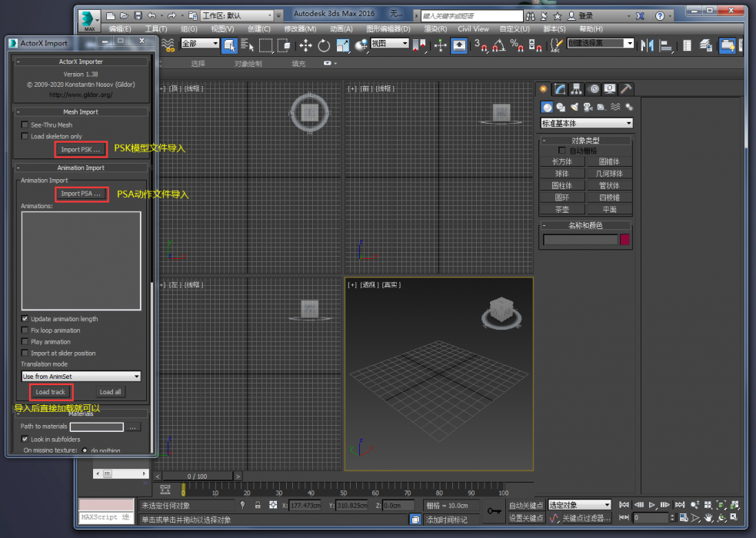756x538 pixels.
Task: Select the 'do nothing' radio option
Action: [x=85, y=450]
